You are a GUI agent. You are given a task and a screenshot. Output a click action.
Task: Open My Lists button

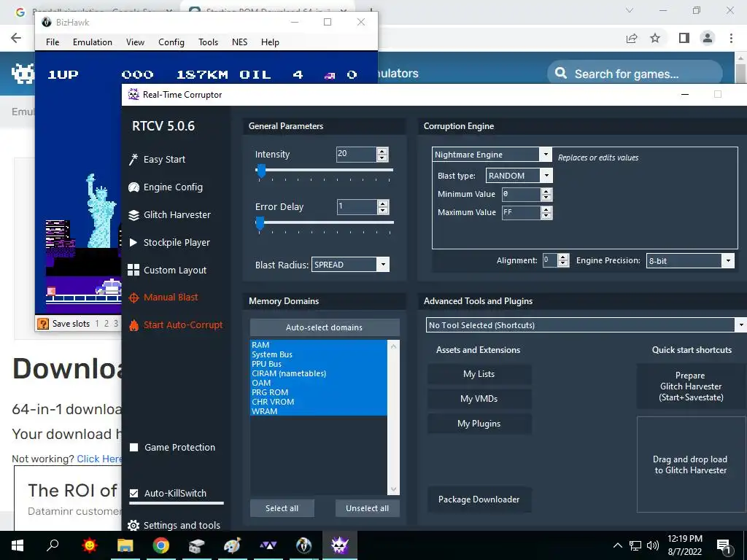click(x=479, y=374)
